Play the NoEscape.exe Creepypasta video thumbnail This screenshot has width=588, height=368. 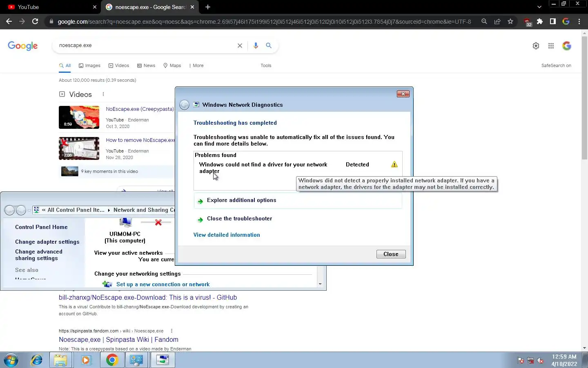pos(79,117)
